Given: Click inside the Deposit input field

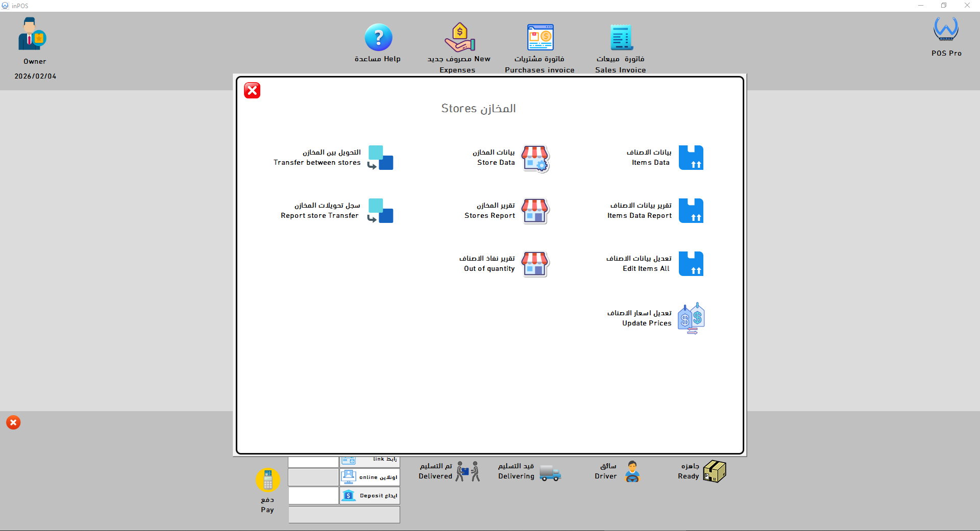Looking at the screenshot, I should (313, 495).
